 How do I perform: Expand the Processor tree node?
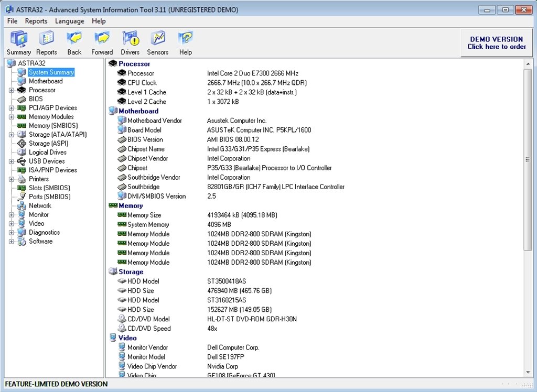12,90
